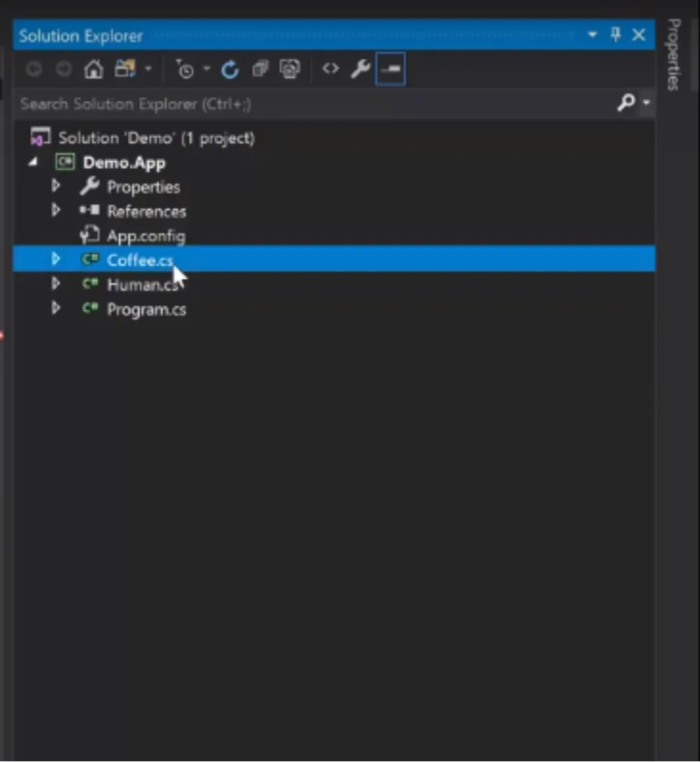Viewport: 700px width, 762px height.
Task: Collapse the Demo.App project node
Action: pyautogui.click(x=33, y=162)
